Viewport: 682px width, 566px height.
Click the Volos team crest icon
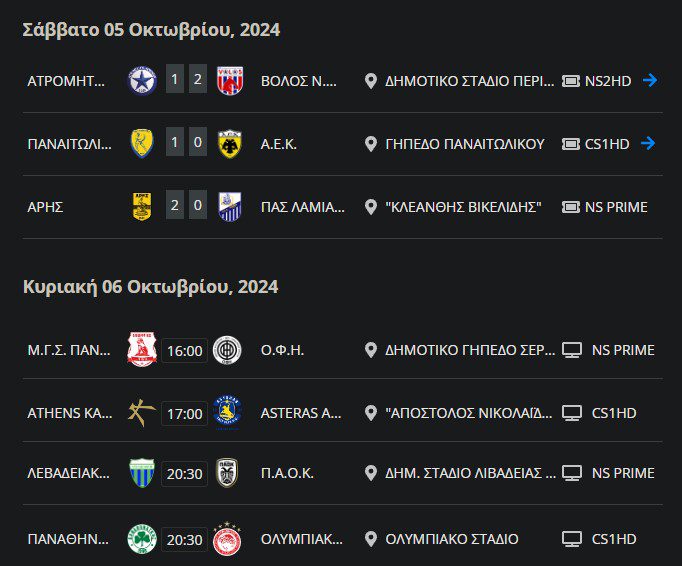pos(230,81)
